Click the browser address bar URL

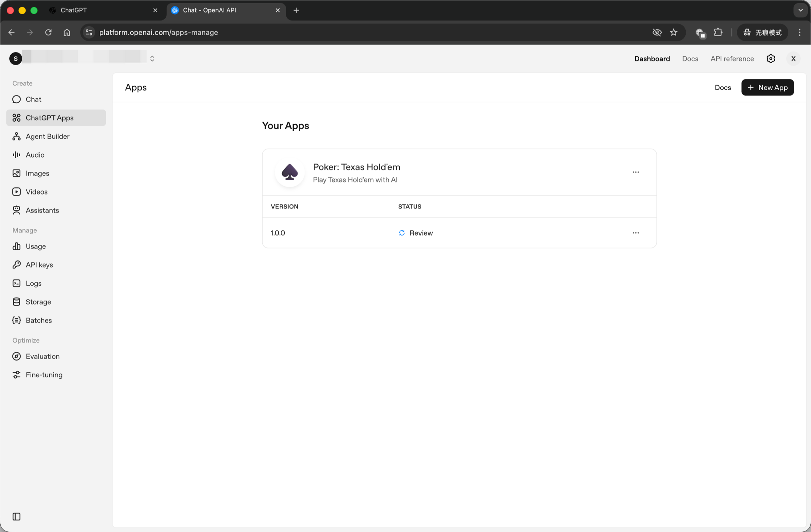point(158,32)
